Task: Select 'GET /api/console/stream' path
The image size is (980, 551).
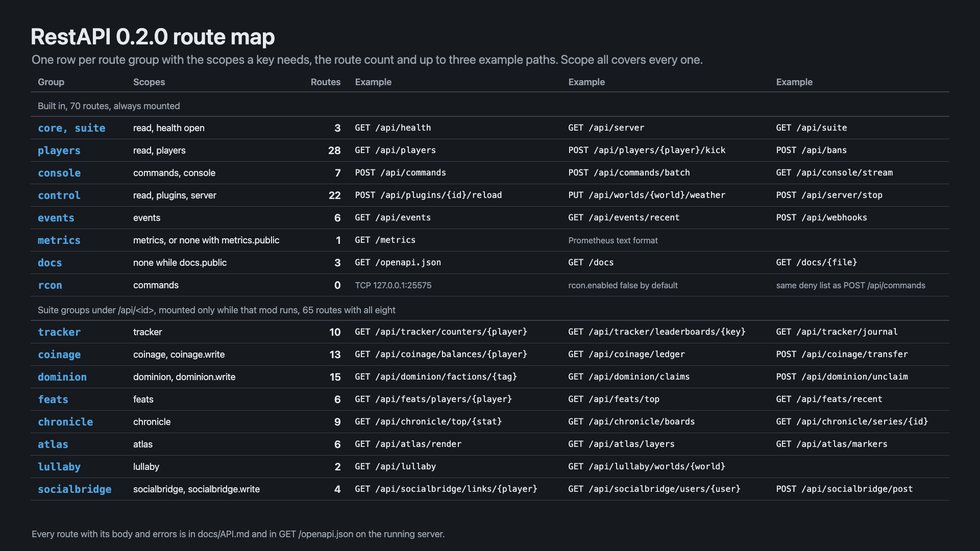Action: 835,172
